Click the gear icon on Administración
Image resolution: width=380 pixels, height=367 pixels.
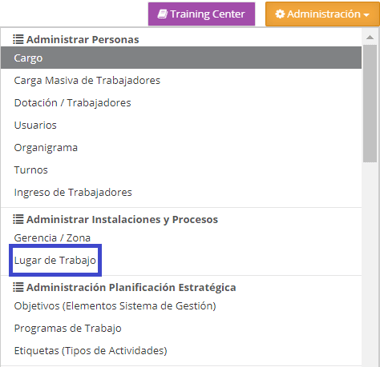[280, 14]
